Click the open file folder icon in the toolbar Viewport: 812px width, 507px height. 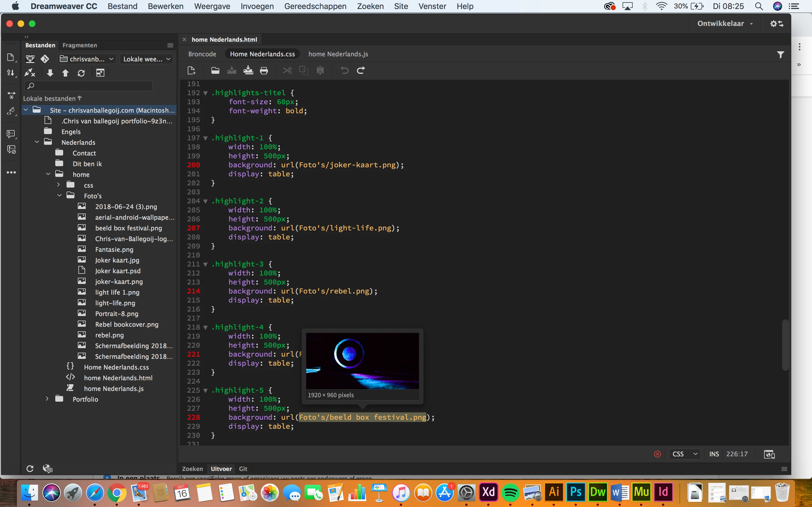point(215,70)
